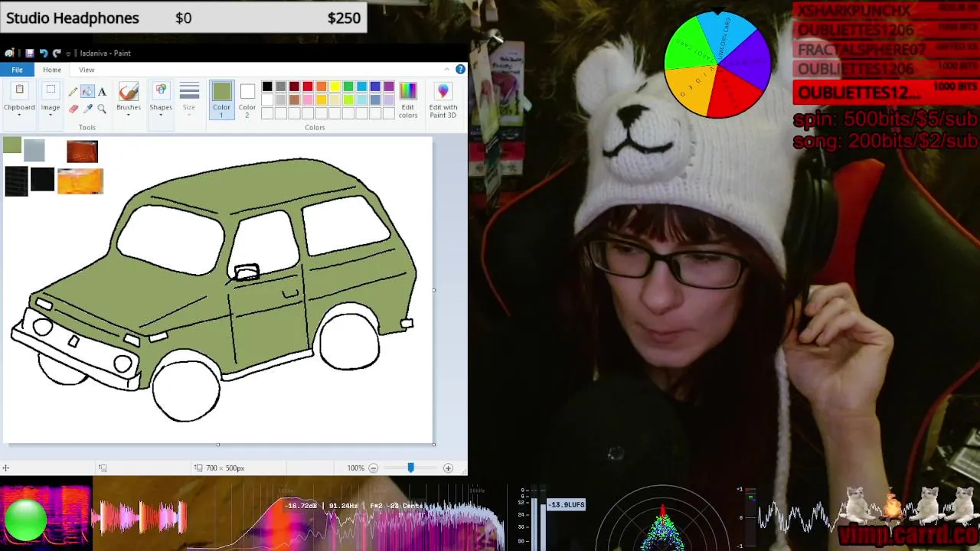Pick the brown palette swatch

tap(294, 100)
